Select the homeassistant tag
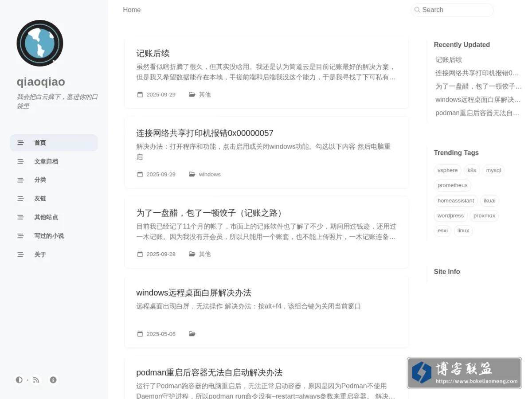 pos(456,200)
